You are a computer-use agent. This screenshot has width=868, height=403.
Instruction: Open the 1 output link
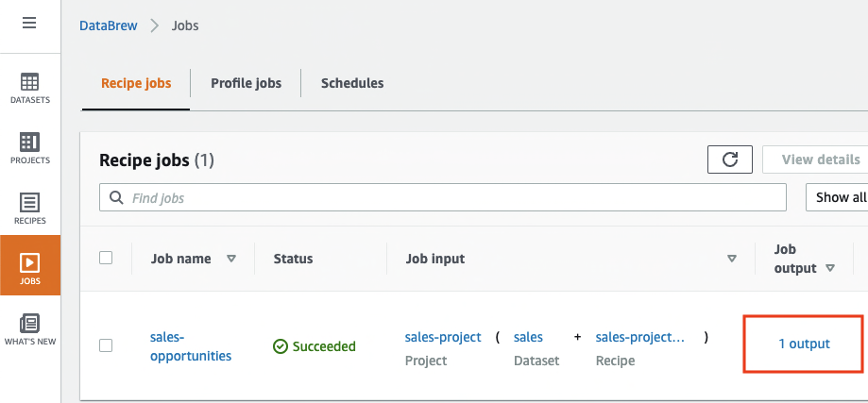pos(804,344)
